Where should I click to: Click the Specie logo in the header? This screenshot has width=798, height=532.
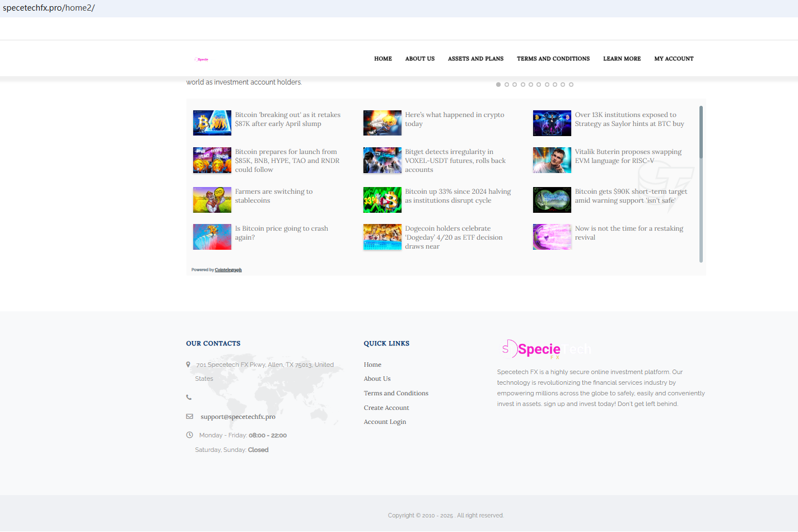tap(202, 59)
